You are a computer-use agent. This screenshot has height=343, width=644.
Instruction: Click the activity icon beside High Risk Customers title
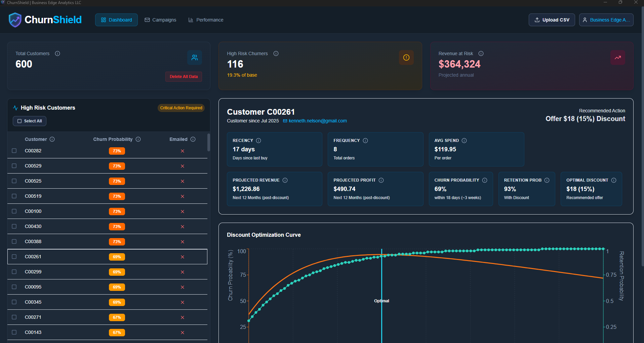pyautogui.click(x=15, y=108)
